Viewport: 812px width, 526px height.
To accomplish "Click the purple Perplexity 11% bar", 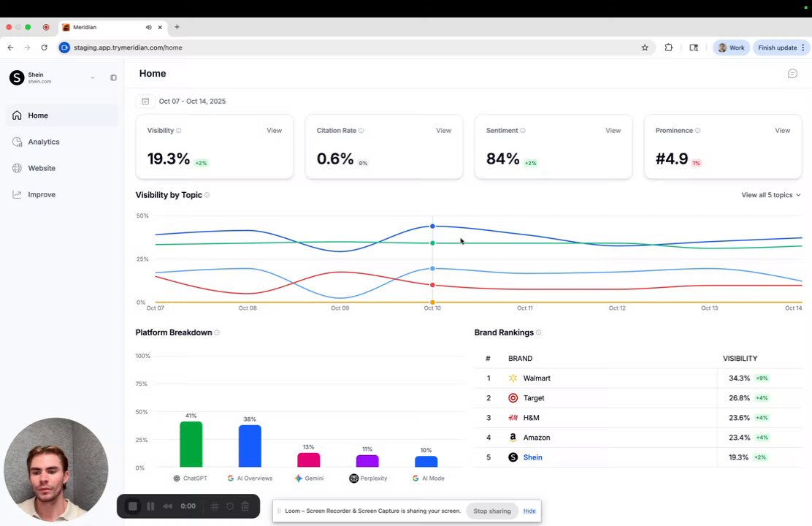I will pos(367,461).
